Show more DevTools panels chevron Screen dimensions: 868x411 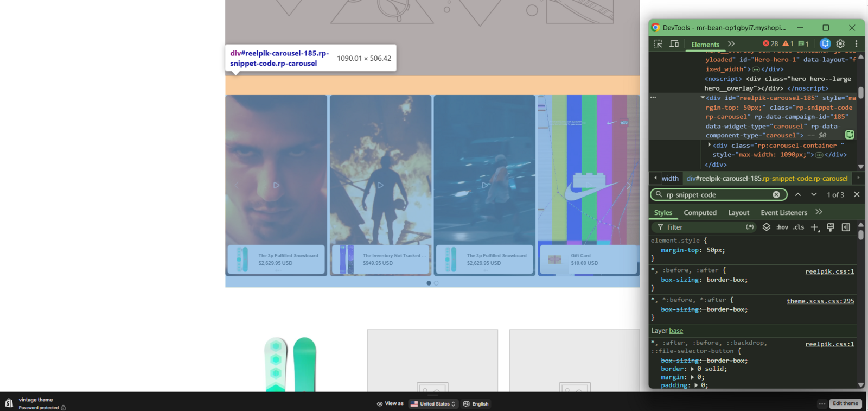731,44
